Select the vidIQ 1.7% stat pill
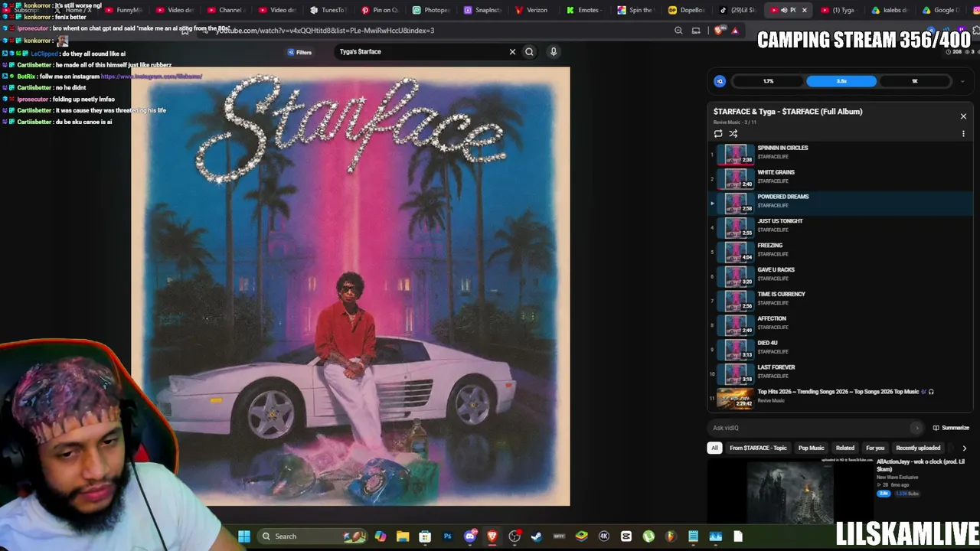 click(768, 81)
